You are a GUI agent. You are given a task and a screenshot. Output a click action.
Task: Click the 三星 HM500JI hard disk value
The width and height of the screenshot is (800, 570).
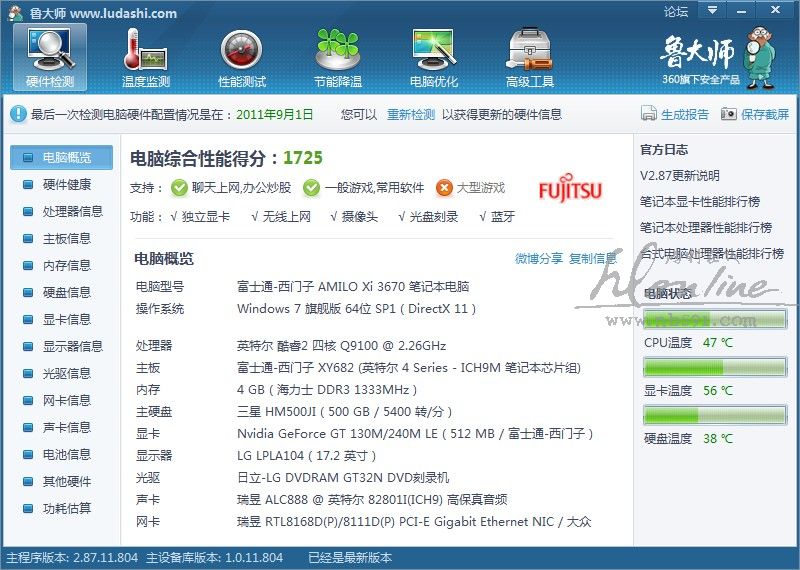tap(344, 411)
